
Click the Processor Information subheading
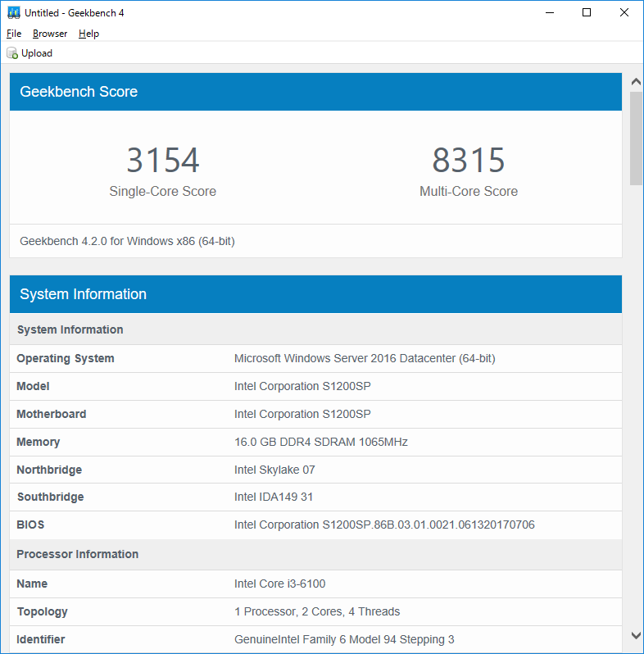pyautogui.click(x=78, y=554)
